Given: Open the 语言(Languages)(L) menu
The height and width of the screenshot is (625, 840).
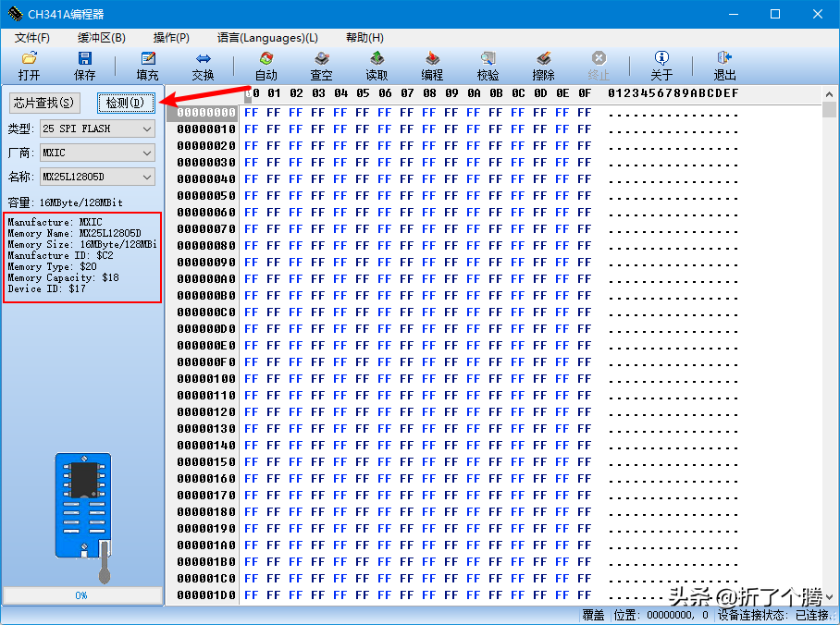Looking at the screenshot, I should click(x=267, y=38).
